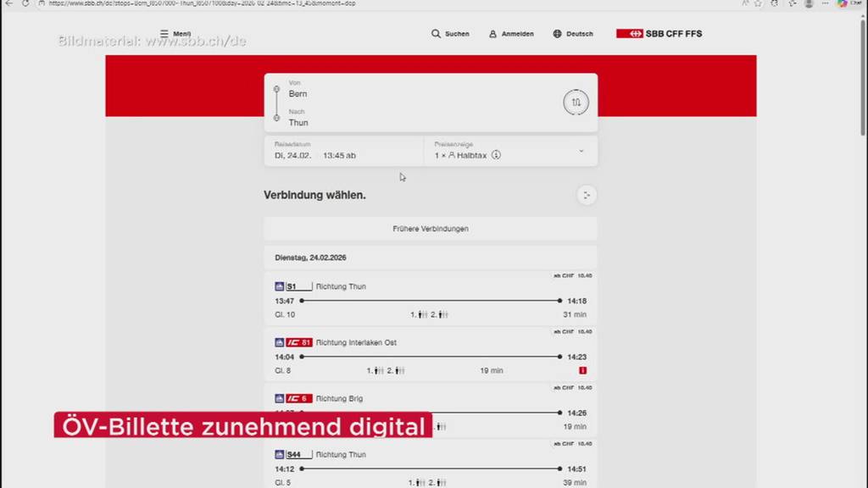Click the train icon next to S1
The width and height of the screenshot is (868, 488).
[x=279, y=286]
